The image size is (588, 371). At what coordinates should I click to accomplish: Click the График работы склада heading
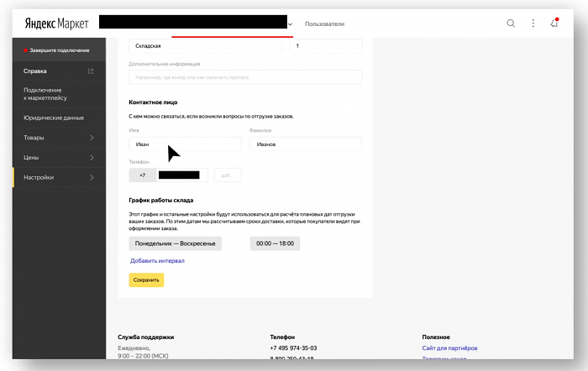pyautogui.click(x=161, y=201)
